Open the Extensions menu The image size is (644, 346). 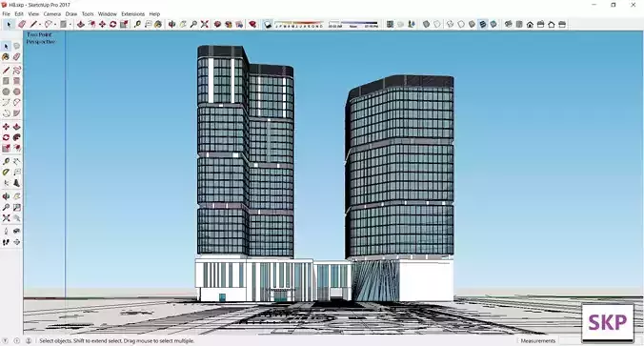point(132,14)
